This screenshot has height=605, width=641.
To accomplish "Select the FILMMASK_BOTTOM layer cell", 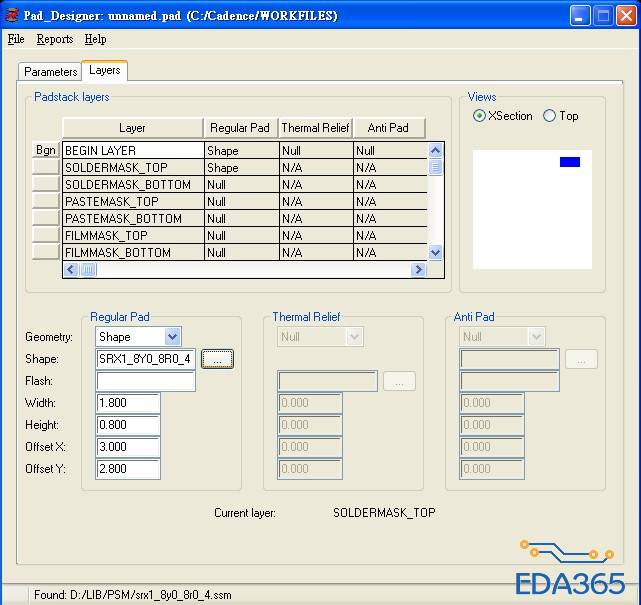I will click(133, 252).
